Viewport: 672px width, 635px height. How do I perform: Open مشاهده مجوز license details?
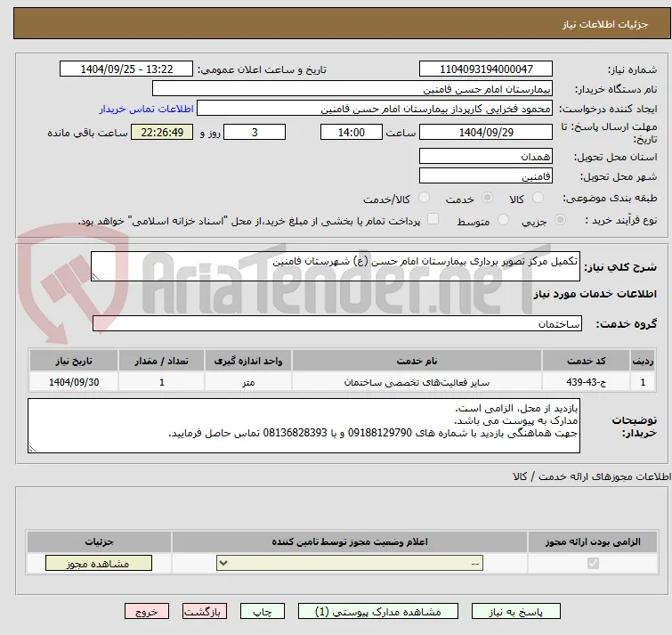tap(99, 564)
